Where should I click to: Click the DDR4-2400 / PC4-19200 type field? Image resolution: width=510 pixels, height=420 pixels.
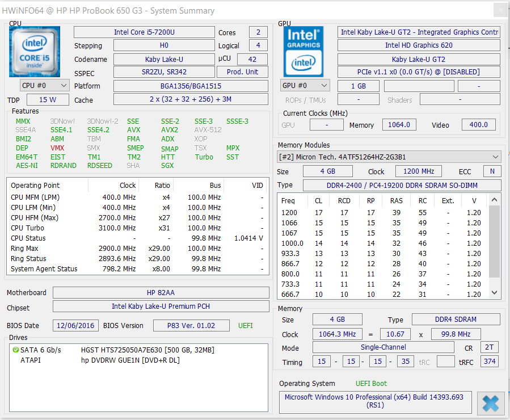[402, 186]
